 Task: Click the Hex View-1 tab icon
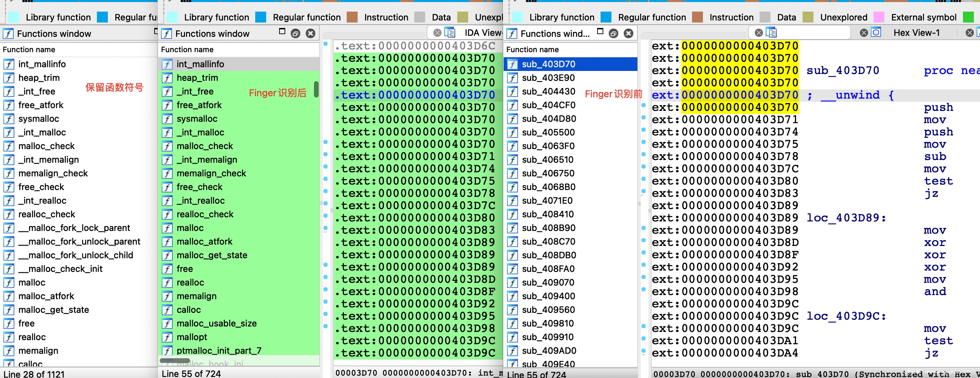pos(876,33)
